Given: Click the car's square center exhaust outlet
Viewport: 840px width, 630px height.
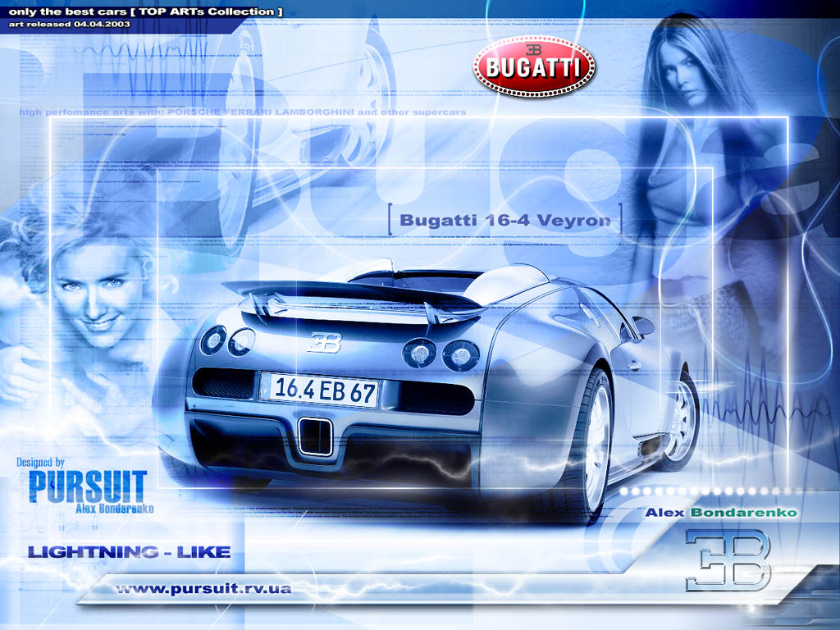Looking at the screenshot, I should [x=316, y=436].
